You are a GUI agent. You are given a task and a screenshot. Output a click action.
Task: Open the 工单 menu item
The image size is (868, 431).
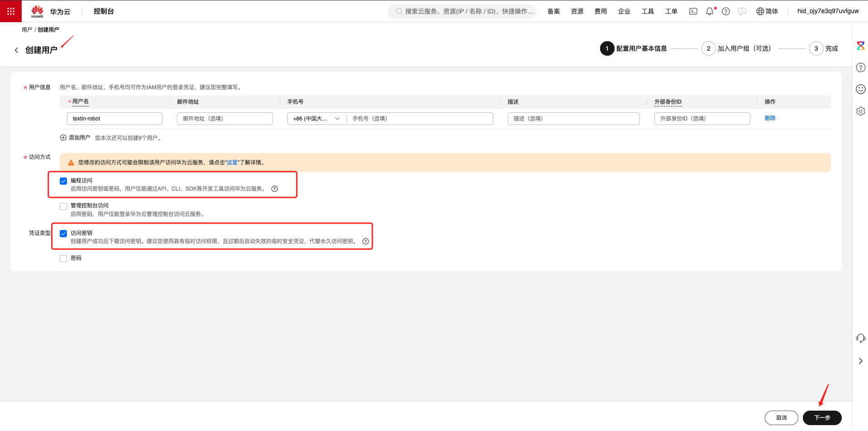pos(671,11)
